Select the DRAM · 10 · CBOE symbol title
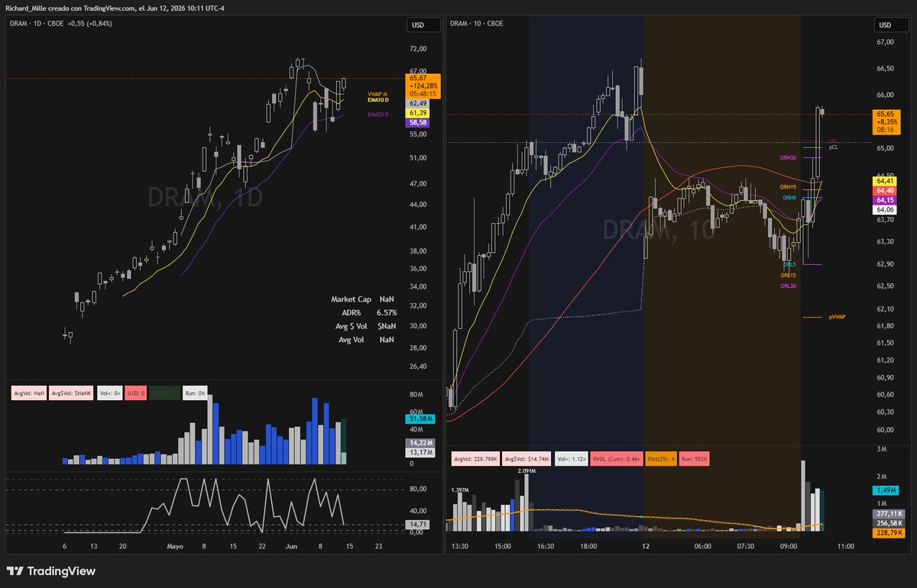This screenshot has height=588, width=917. pyautogui.click(x=476, y=24)
